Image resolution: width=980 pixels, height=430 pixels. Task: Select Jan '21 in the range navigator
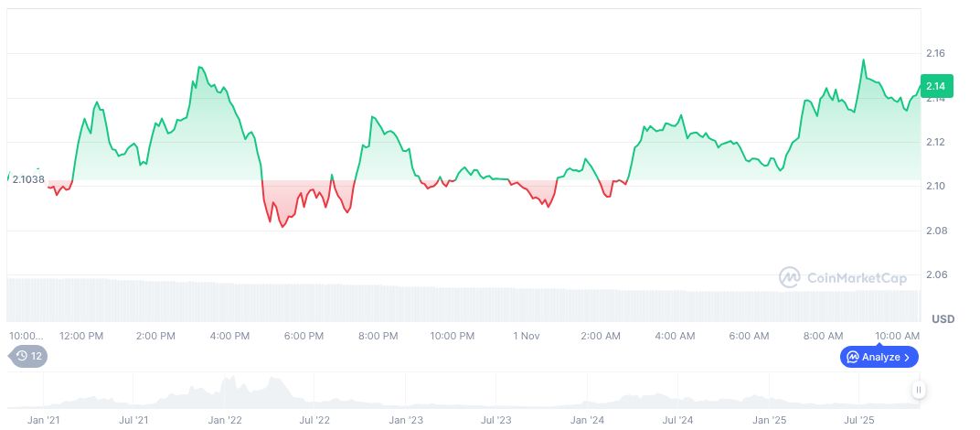[x=43, y=420]
